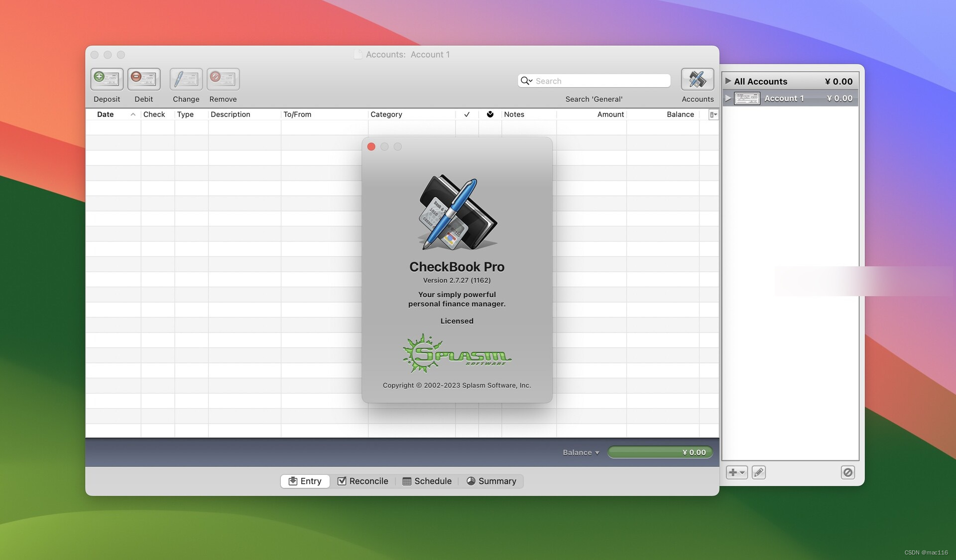
Task: Toggle the cleared status checkbox column
Action: tap(467, 114)
